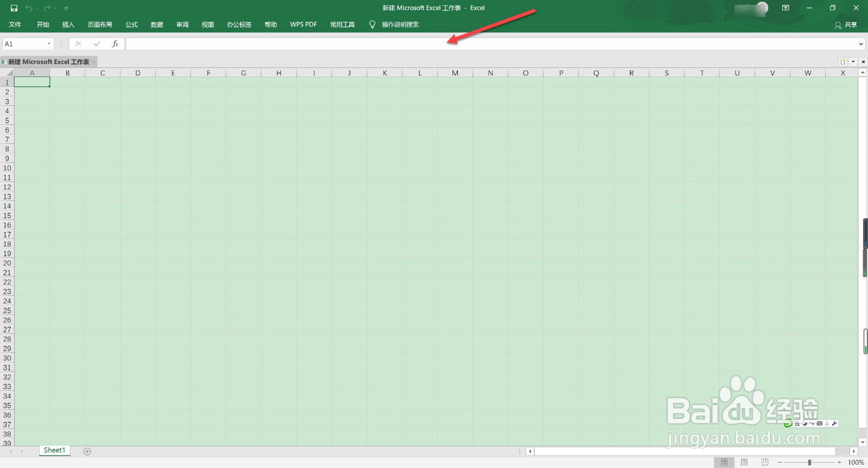Switch to the 公式 ribbon tab
The image size is (868, 468).
pyautogui.click(x=131, y=24)
